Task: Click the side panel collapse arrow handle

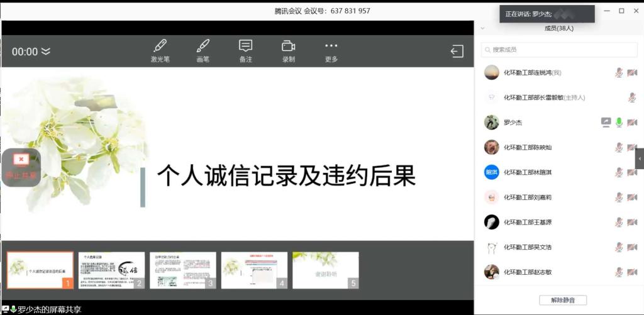Action: click(640, 159)
